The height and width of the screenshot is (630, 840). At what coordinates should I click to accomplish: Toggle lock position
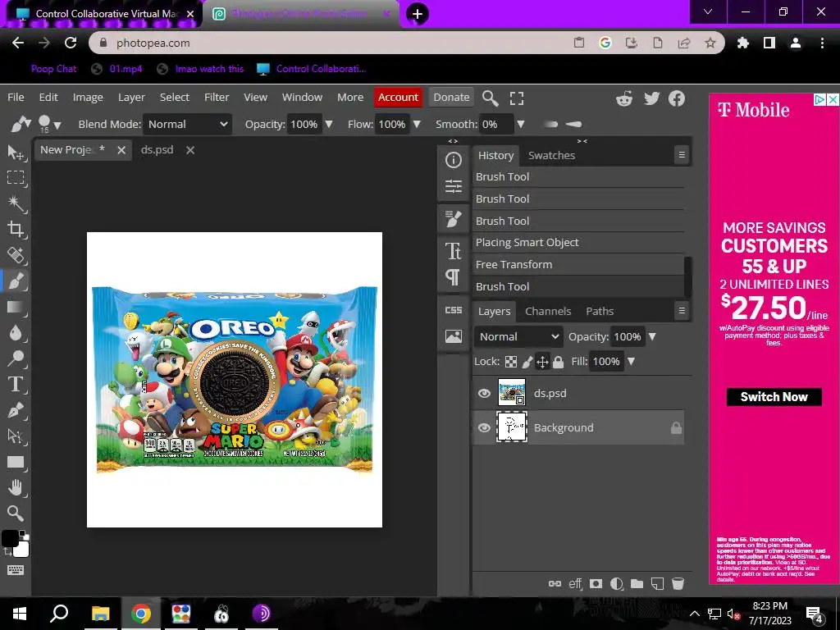[x=542, y=362]
